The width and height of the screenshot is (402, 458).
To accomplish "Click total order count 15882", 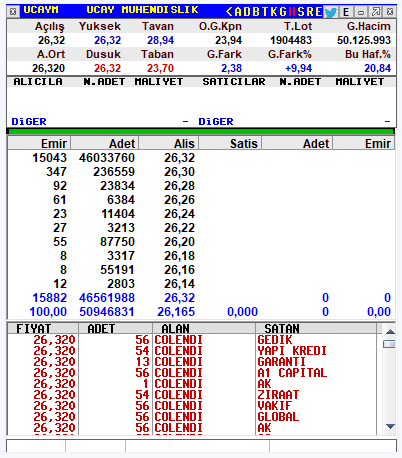I will (x=50, y=298).
